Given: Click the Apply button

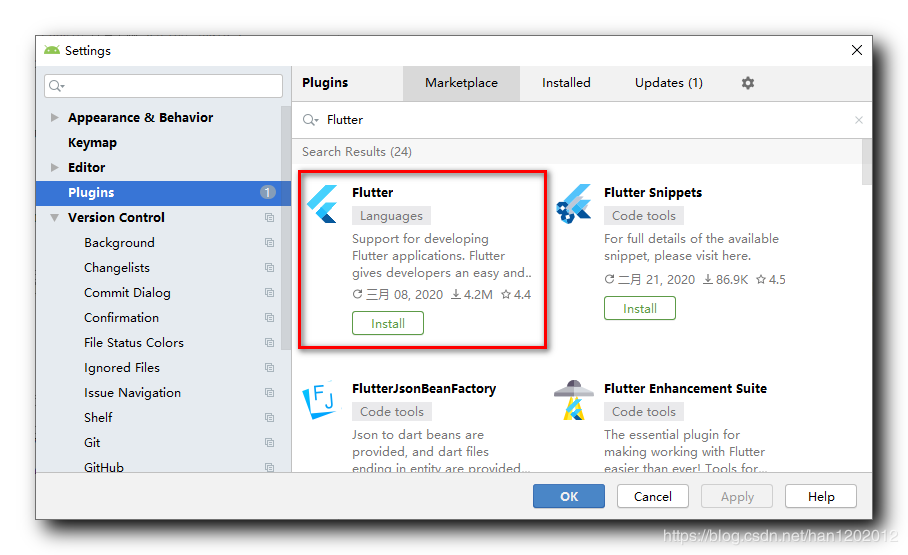Looking at the screenshot, I should pyautogui.click(x=737, y=496).
